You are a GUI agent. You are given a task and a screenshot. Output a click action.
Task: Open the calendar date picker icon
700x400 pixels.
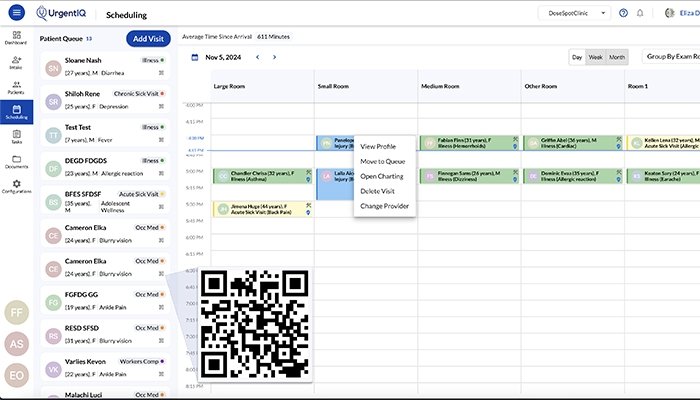[195, 57]
